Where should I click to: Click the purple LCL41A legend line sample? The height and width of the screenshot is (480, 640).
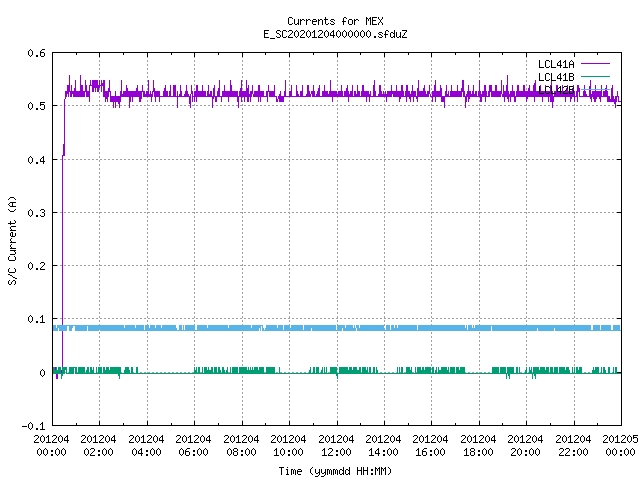[595, 64]
